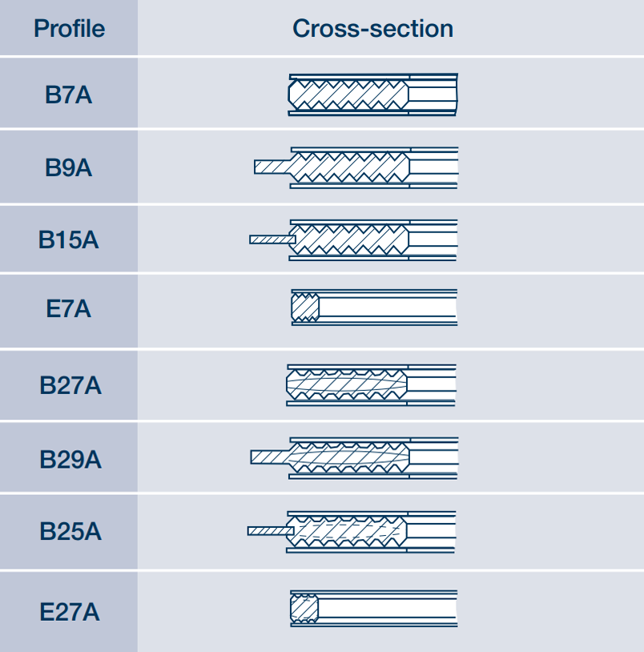Select the B15A cross-section drawing
The width and height of the screenshot is (644, 652).
point(354,239)
